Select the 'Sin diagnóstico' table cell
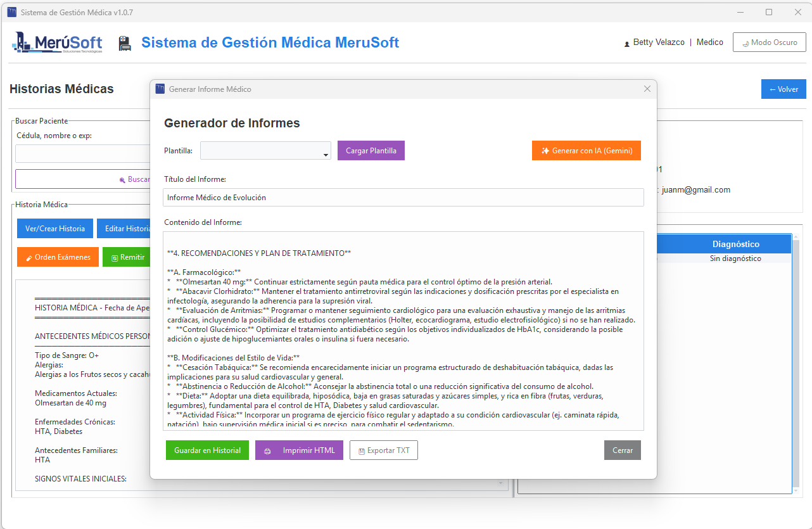This screenshot has width=812, height=529. (735, 258)
